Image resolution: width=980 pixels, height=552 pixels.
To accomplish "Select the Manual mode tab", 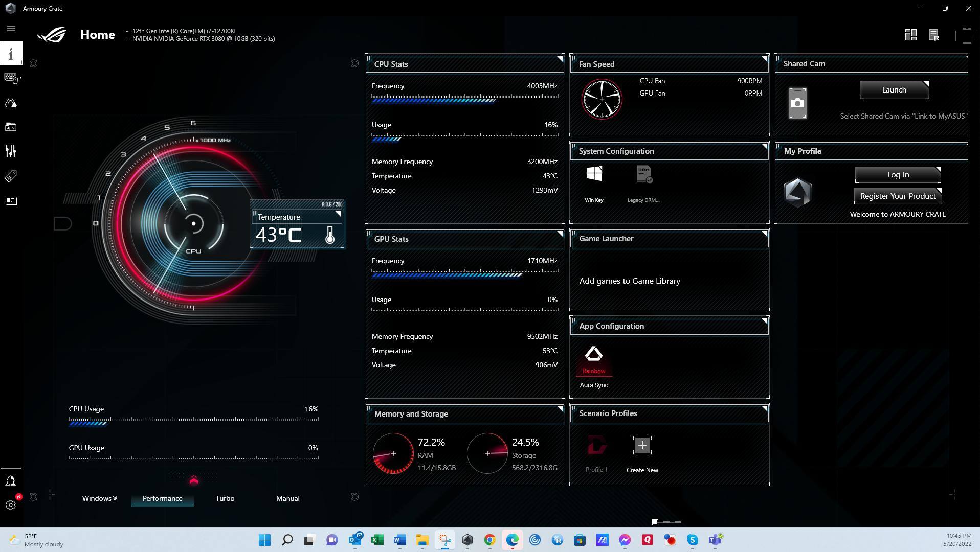I will click(x=287, y=498).
